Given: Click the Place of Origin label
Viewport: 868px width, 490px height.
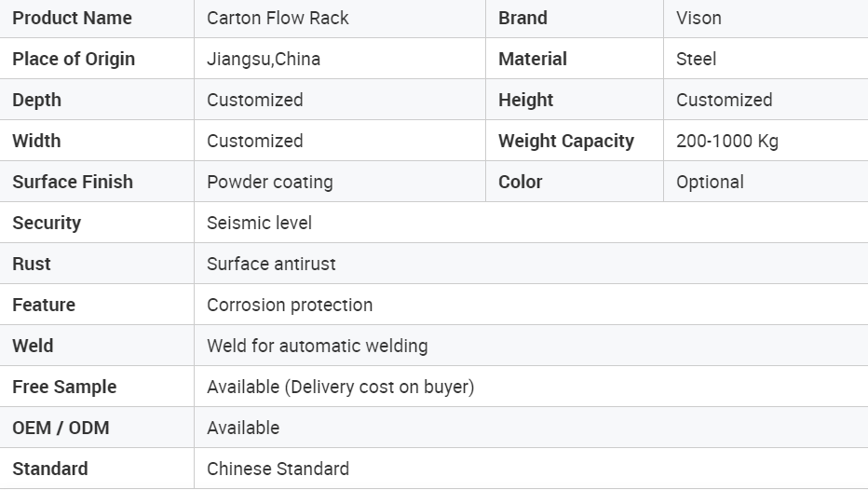Looking at the screenshot, I should coord(74,60).
